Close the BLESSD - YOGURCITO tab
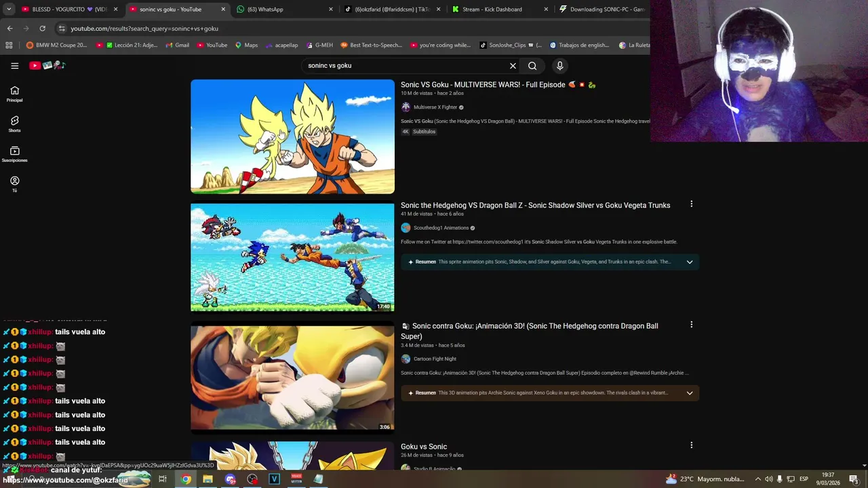This screenshot has height=488, width=868. (x=115, y=9)
